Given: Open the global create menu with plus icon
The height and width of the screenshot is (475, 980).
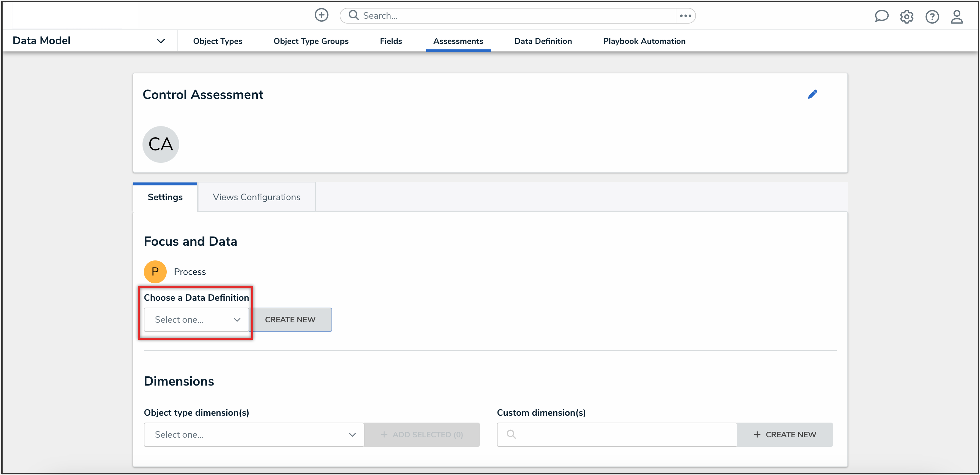Looking at the screenshot, I should (x=321, y=15).
